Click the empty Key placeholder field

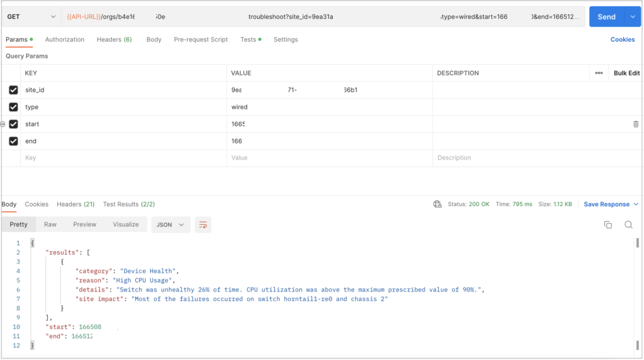pos(123,158)
